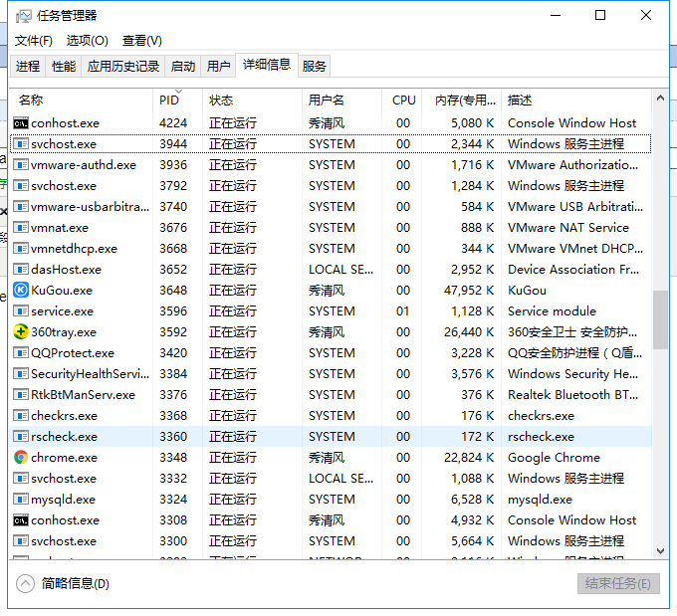Switch to the 性能 tab
The width and height of the screenshot is (677, 616).
(x=64, y=67)
